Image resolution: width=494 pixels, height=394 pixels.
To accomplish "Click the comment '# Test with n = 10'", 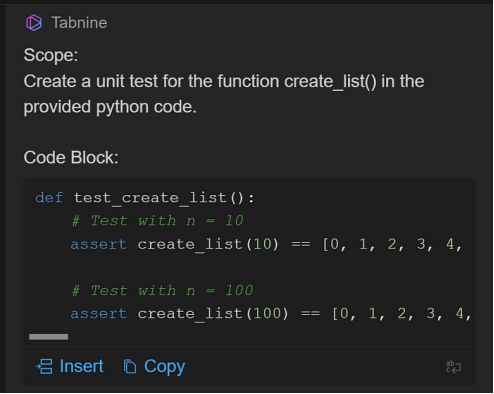I will pos(158,221).
